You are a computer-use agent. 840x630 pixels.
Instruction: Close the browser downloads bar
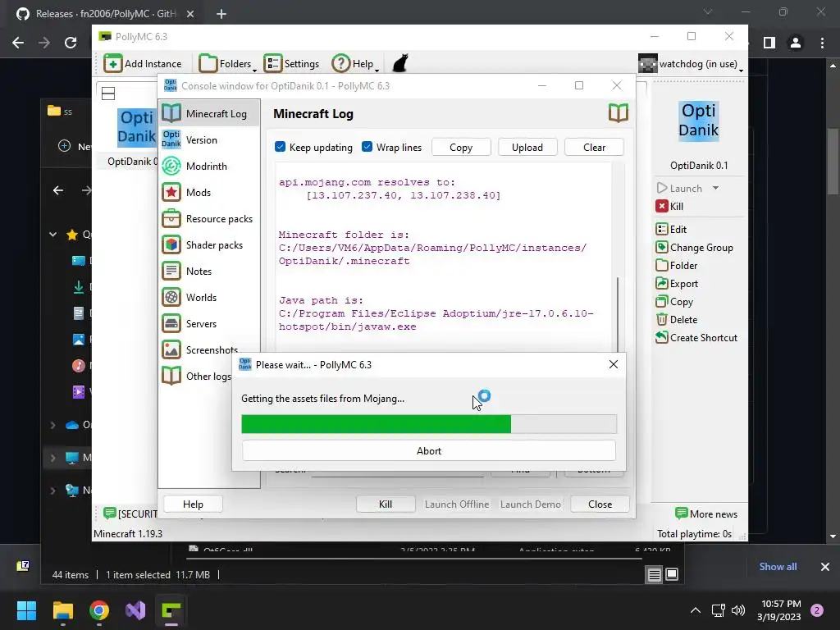click(x=825, y=567)
